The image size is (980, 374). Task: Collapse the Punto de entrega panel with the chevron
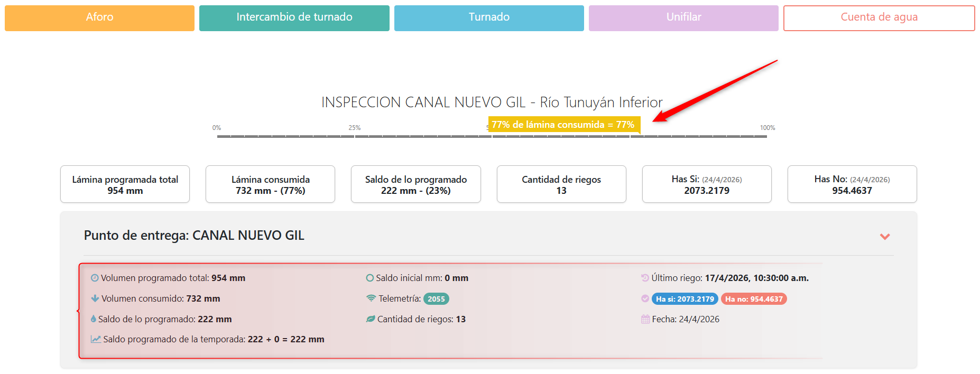pyautogui.click(x=885, y=236)
